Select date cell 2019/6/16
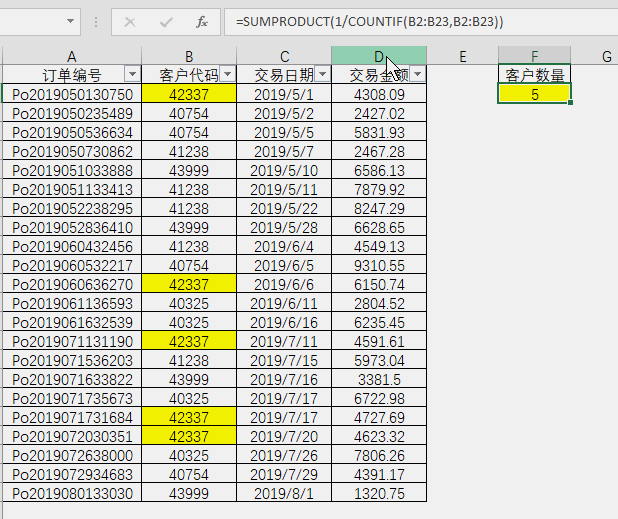 (x=284, y=322)
